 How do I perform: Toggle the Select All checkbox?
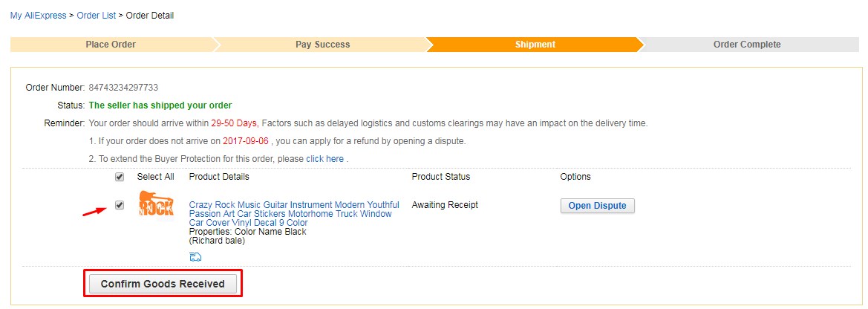click(120, 178)
